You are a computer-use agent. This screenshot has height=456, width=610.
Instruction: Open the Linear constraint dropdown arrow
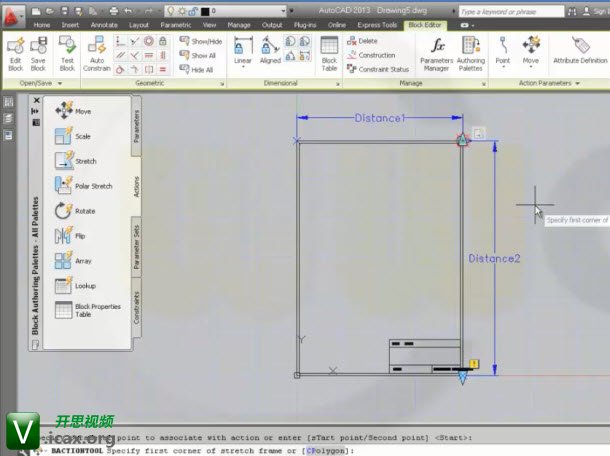pos(243,67)
